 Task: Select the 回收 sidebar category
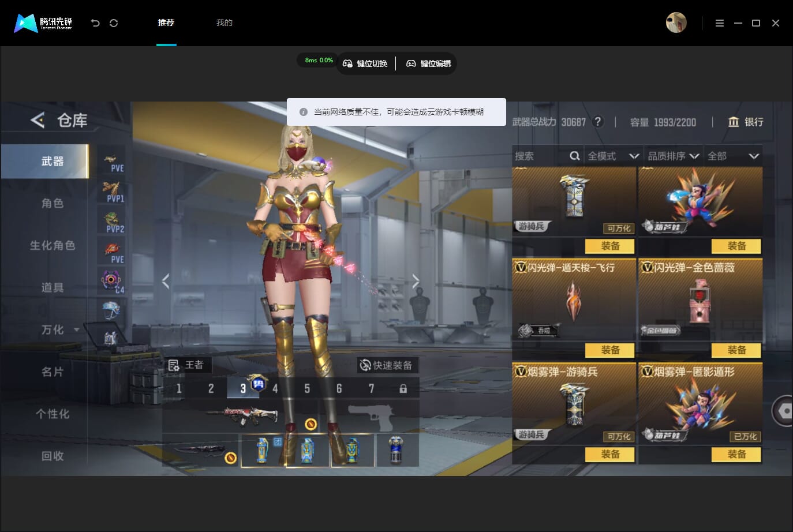(x=53, y=456)
